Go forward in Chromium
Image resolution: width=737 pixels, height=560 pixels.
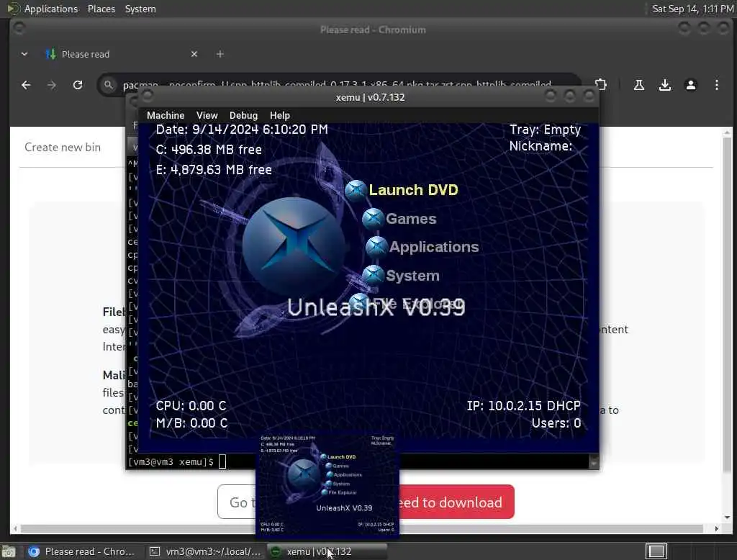(52, 85)
